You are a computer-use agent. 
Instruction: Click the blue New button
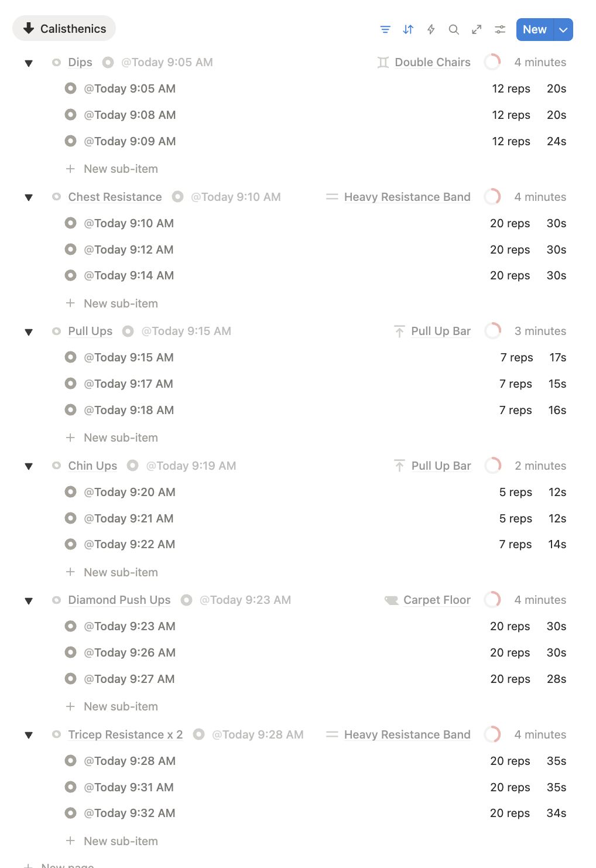point(535,30)
